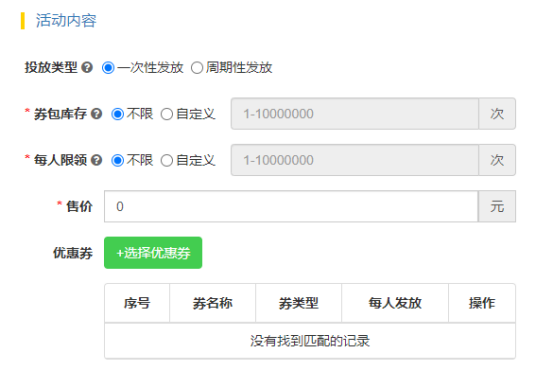Click the 券类型 column header
Viewport: 554px width, 371px height.
coord(299,303)
